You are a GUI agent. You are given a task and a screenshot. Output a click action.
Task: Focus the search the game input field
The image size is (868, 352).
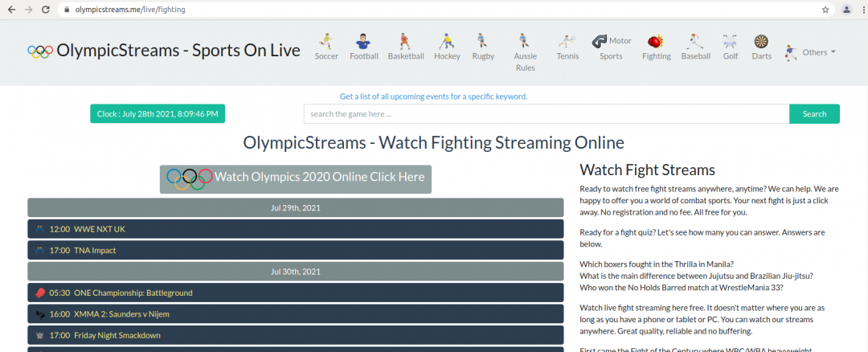coord(546,114)
